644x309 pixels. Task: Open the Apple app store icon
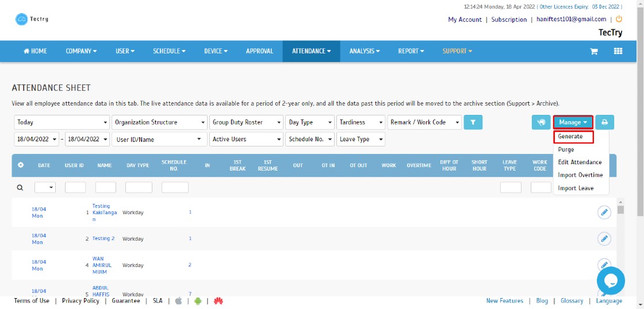pos(179,301)
